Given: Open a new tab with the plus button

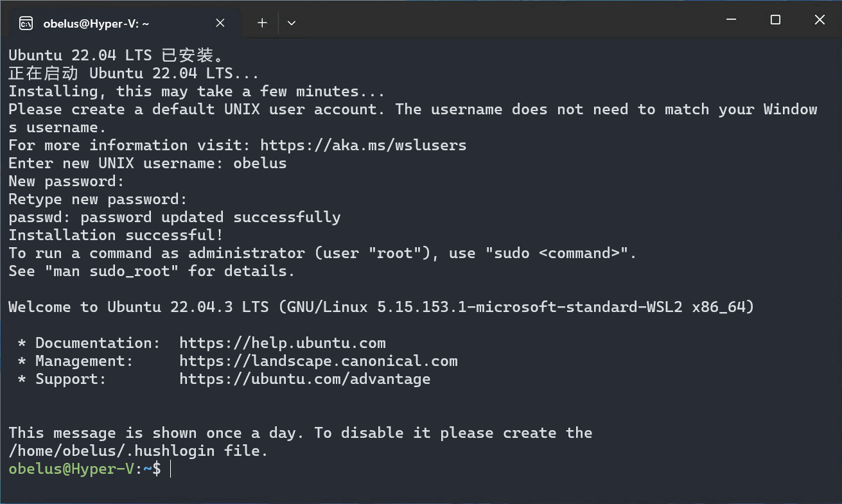Looking at the screenshot, I should pyautogui.click(x=262, y=23).
